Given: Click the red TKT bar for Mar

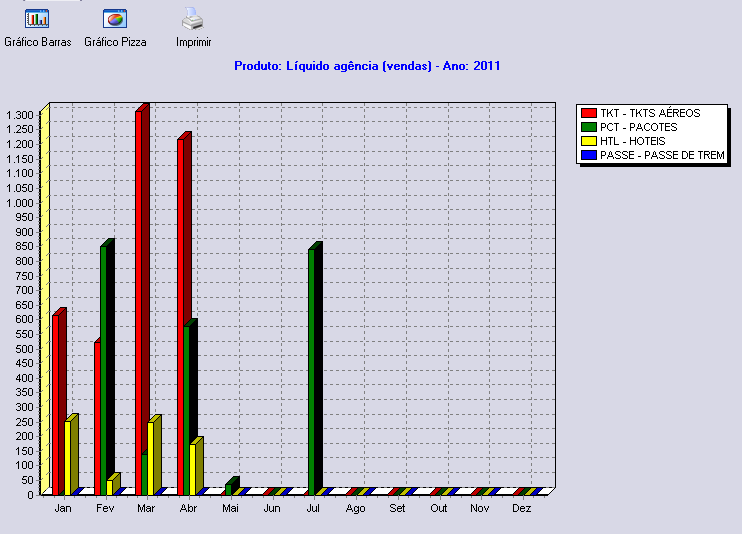Looking at the screenshot, I should (139, 303).
